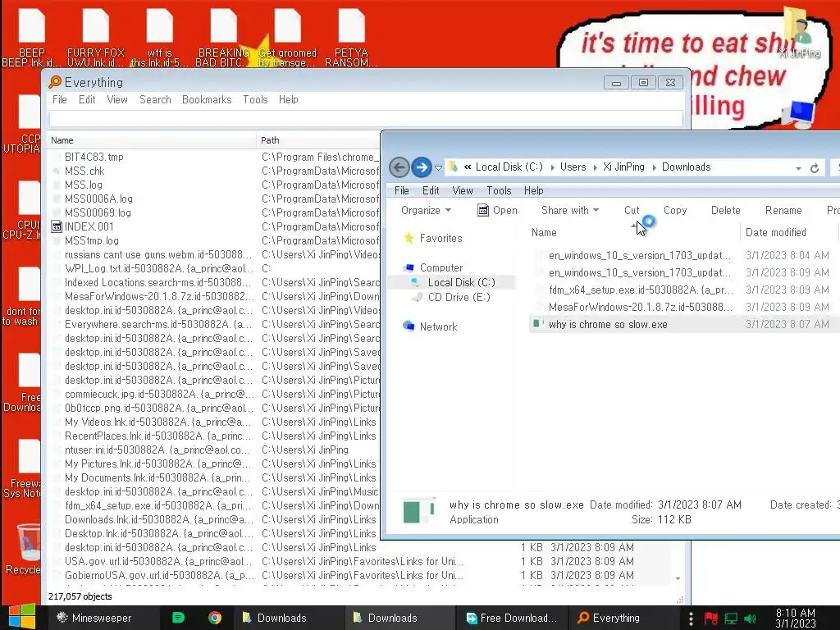
Task: Open the Organize dropdown in explorer toolbar
Action: click(x=426, y=211)
